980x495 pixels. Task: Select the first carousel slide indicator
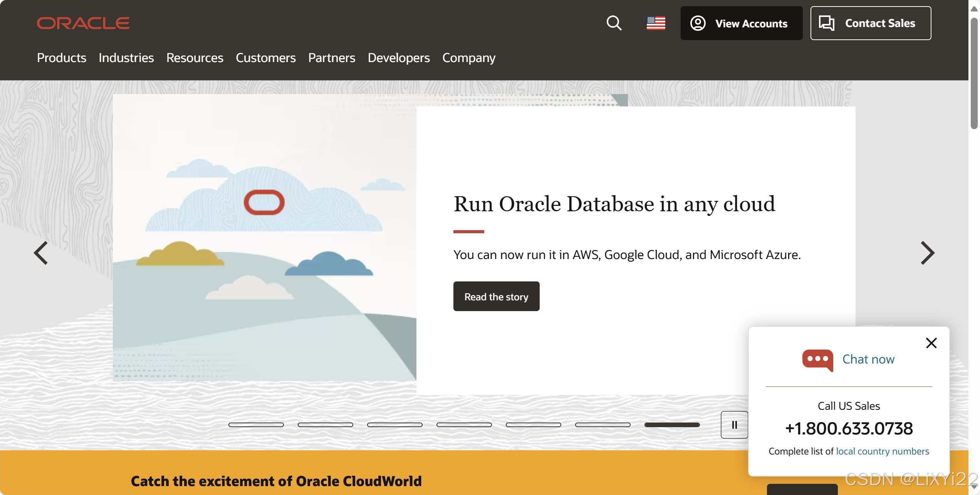pyautogui.click(x=256, y=424)
